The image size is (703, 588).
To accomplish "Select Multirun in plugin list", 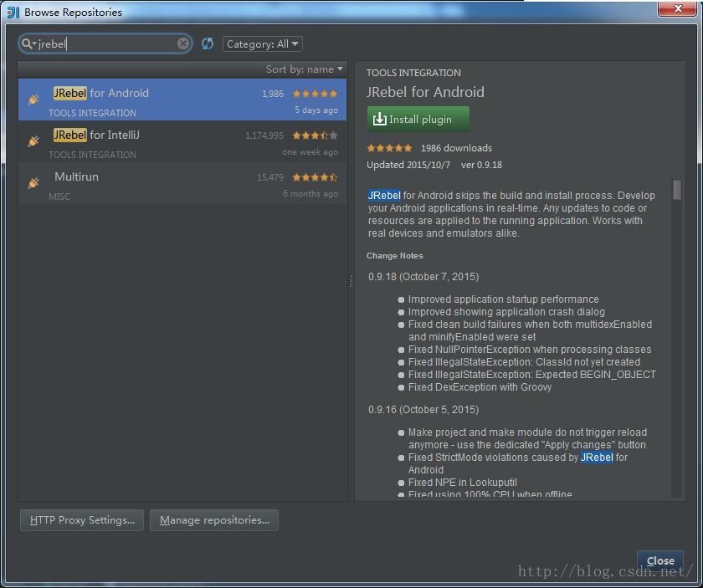I will pyautogui.click(x=182, y=183).
